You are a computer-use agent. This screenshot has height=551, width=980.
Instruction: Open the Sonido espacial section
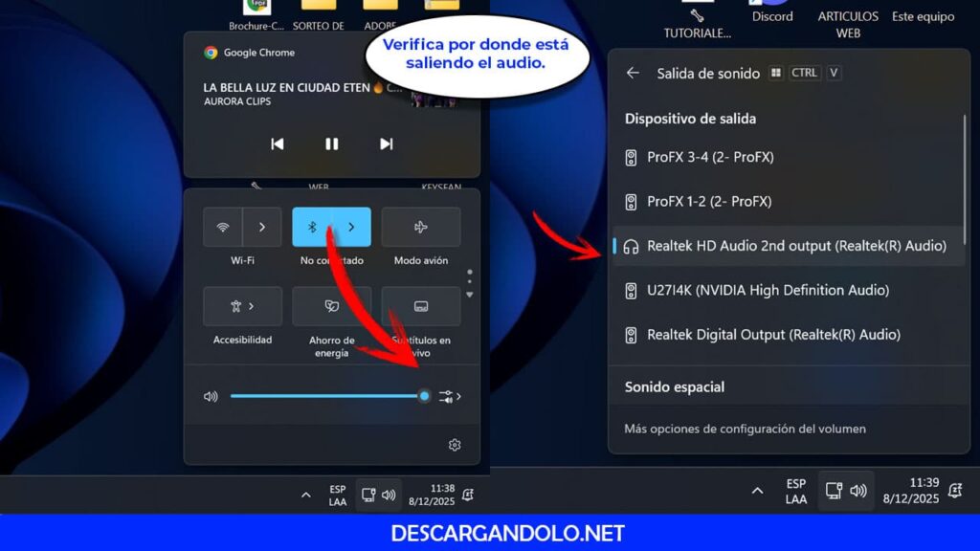(x=675, y=386)
